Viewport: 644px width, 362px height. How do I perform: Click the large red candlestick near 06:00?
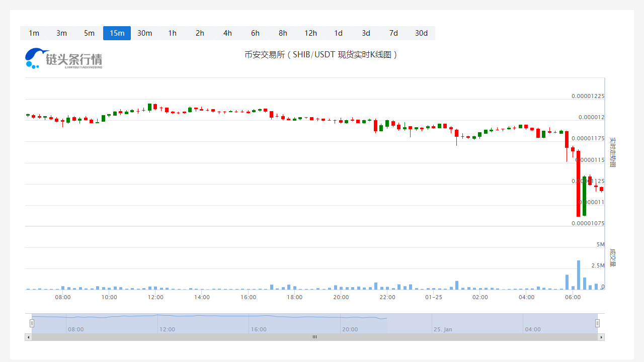click(x=579, y=184)
